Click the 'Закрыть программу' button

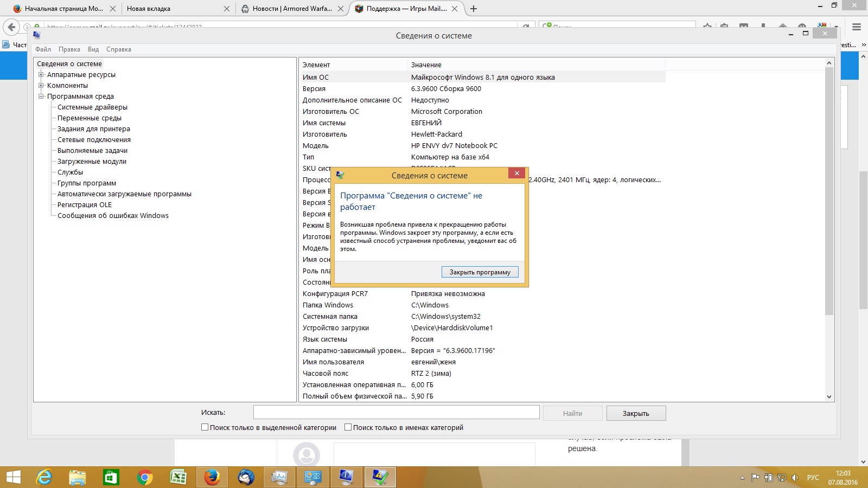480,272
